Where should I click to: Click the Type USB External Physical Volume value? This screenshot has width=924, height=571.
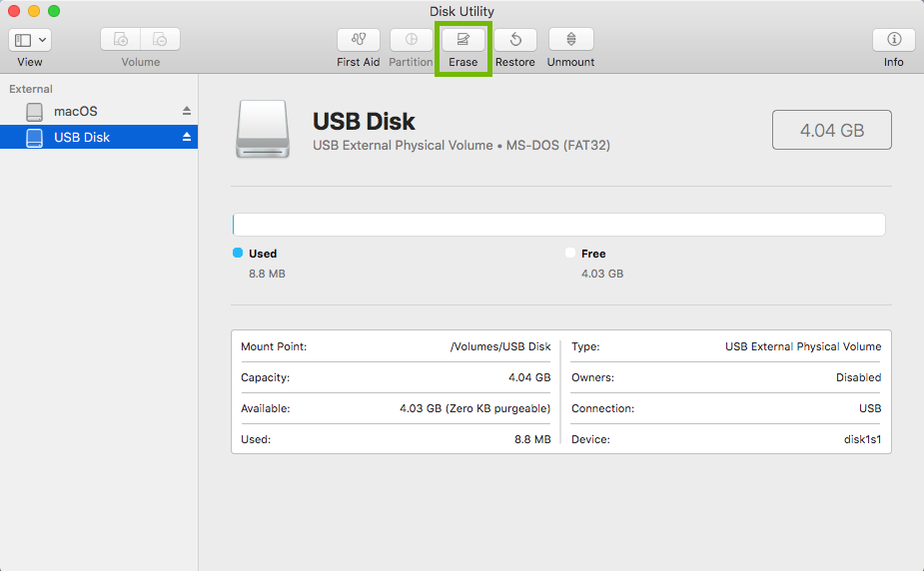(803, 346)
